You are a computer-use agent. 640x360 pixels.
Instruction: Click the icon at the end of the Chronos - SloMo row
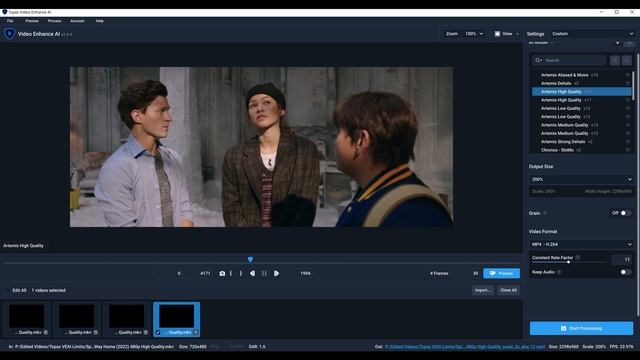coord(627,150)
